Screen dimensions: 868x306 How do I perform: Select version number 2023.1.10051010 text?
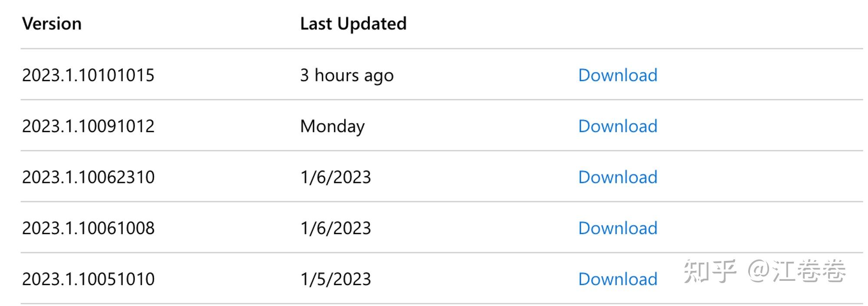tap(88, 280)
